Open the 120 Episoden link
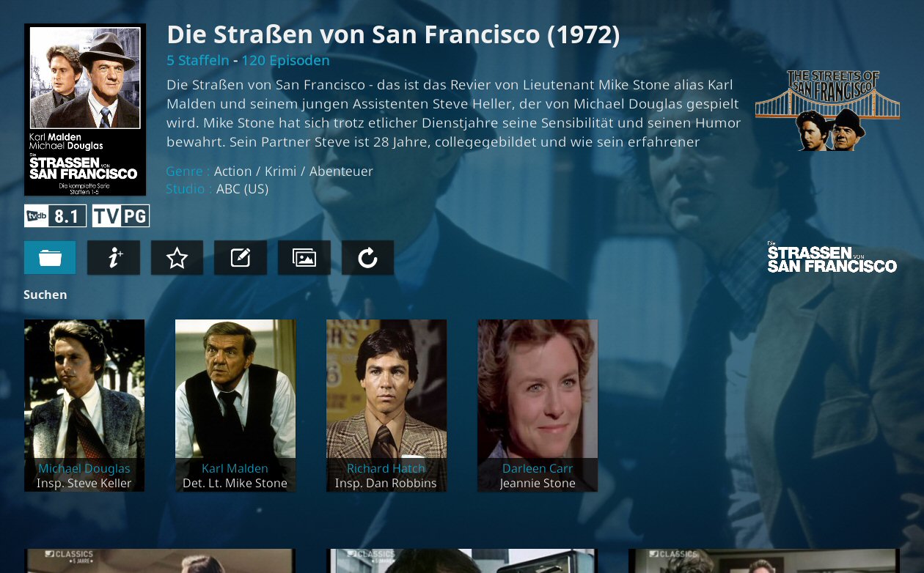Image resolution: width=924 pixels, height=573 pixels. pos(285,60)
